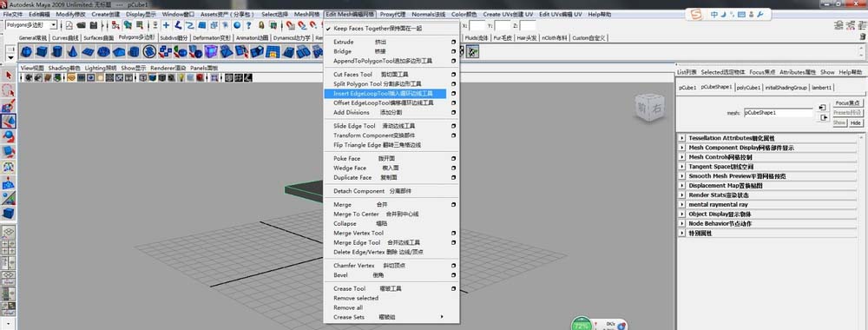The width and height of the screenshot is (868, 330).
Task: Click the X coordinate input field
Action: coord(477,25)
